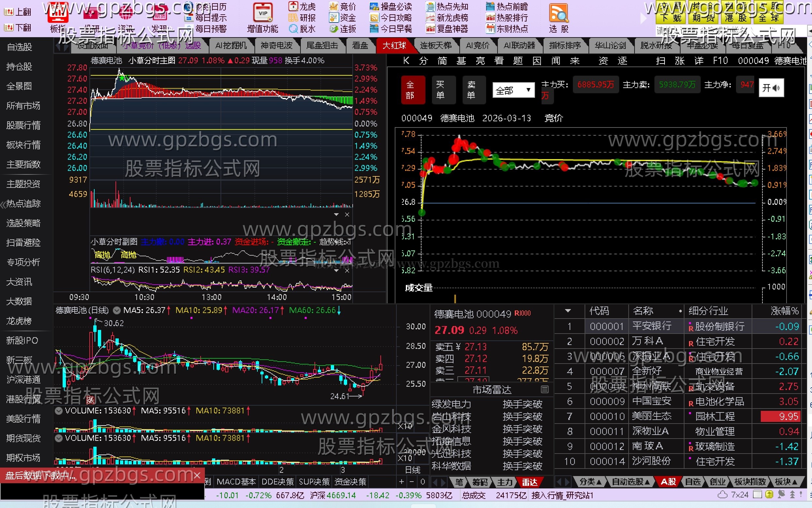Select the 平安银行 row in stock list
812x508 pixels.
651,326
